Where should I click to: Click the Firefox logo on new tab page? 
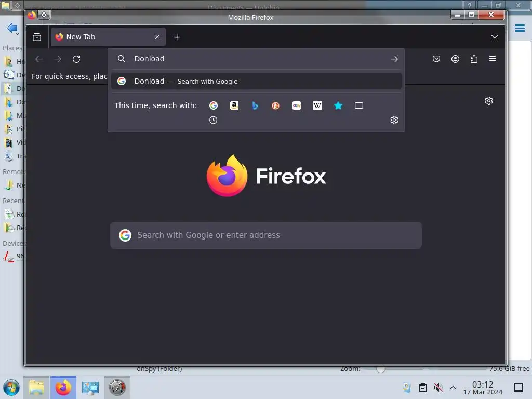[267, 176]
